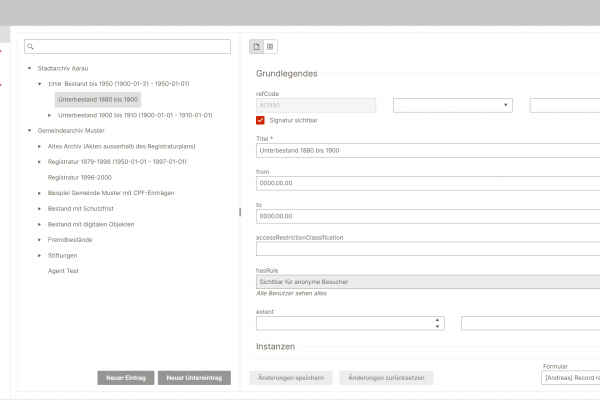Open the Formular dropdown
600x400 pixels.
tap(571, 378)
